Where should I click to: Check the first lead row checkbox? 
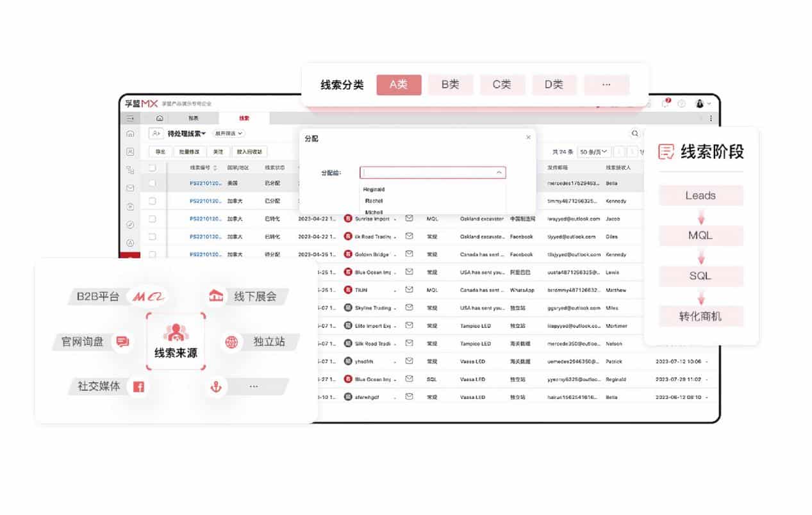152,183
